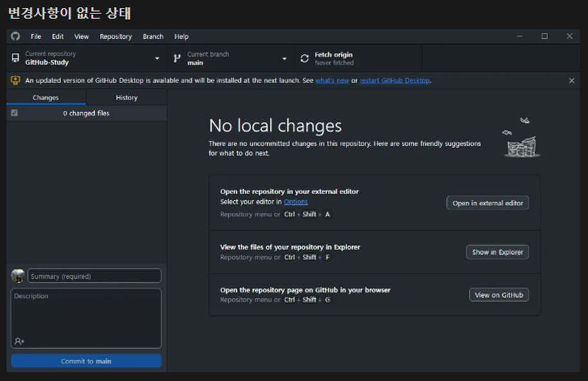This screenshot has width=588, height=381.
Task: Open the Repository menu
Action: [x=115, y=36]
